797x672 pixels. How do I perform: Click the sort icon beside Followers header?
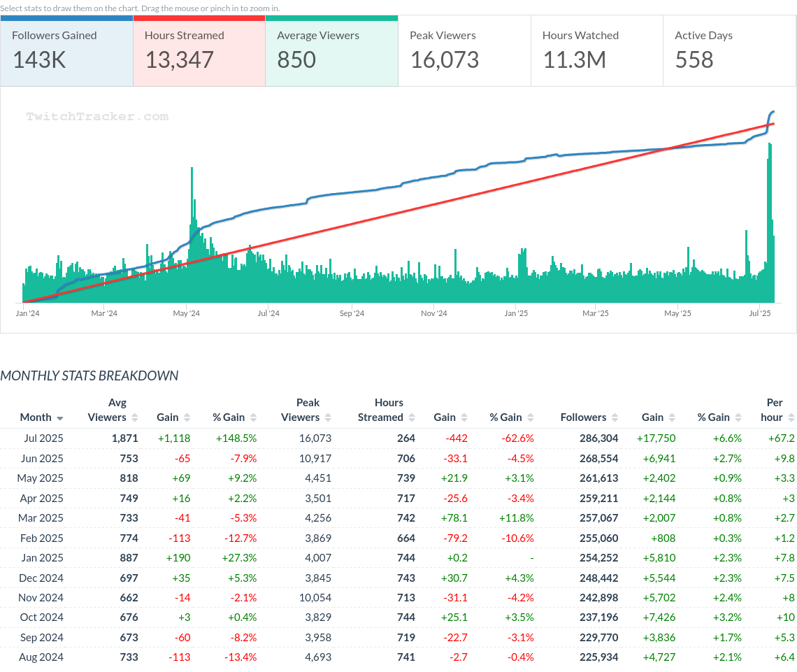[615, 417]
